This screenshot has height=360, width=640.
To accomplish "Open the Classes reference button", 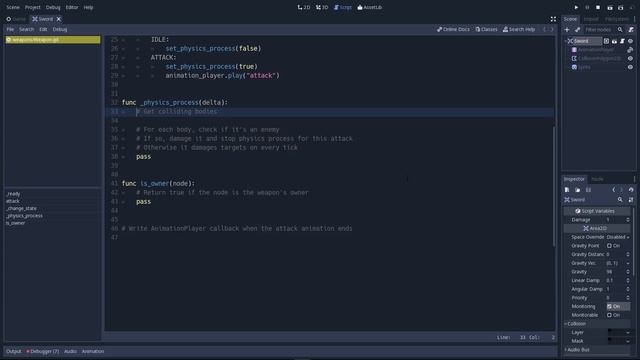I will [486, 29].
